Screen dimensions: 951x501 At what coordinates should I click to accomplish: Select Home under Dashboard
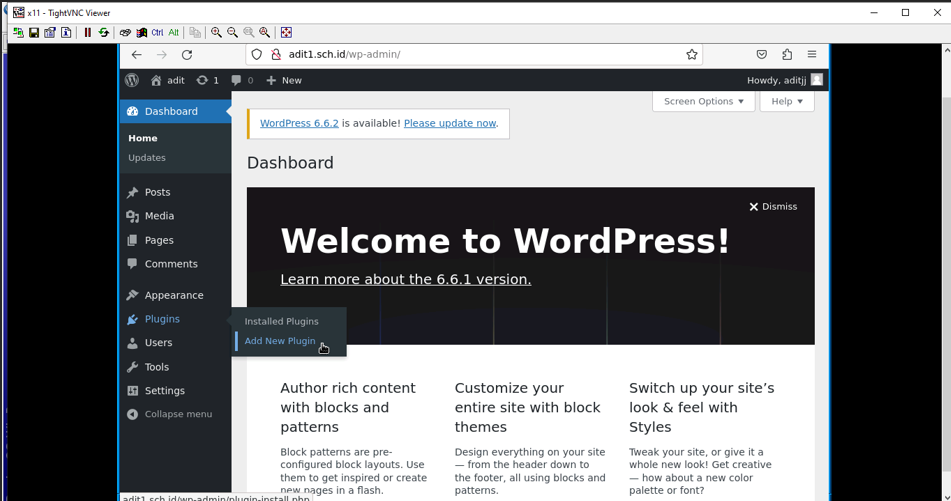(x=143, y=138)
